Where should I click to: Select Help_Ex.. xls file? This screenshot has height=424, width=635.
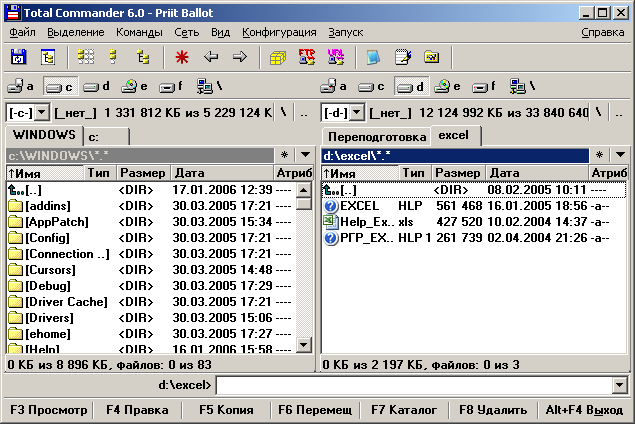(x=474, y=222)
